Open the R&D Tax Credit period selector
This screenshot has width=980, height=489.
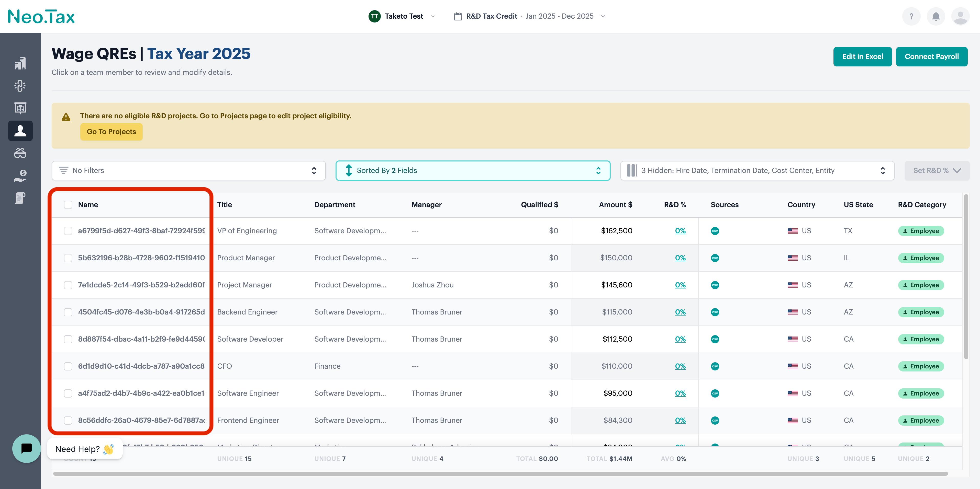[530, 16]
